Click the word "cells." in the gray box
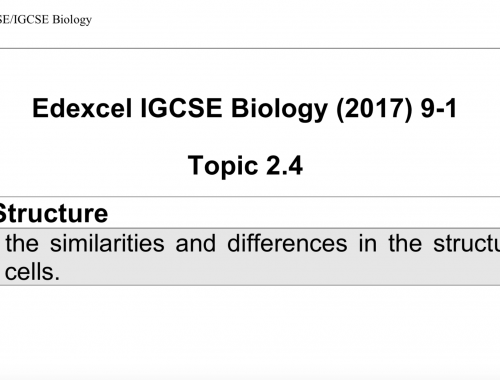 (x=32, y=272)
